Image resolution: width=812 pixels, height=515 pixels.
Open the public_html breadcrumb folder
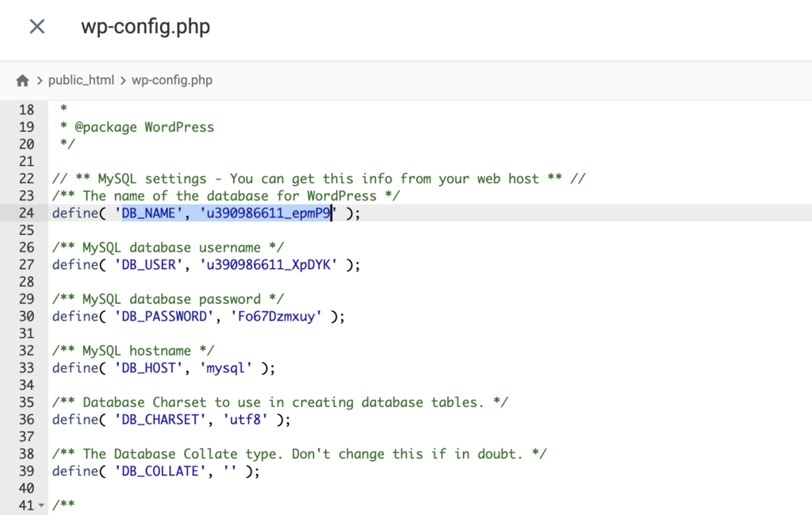[82, 79]
